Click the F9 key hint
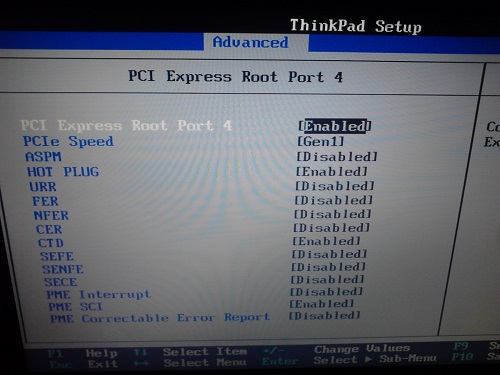 tap(461, 346)
